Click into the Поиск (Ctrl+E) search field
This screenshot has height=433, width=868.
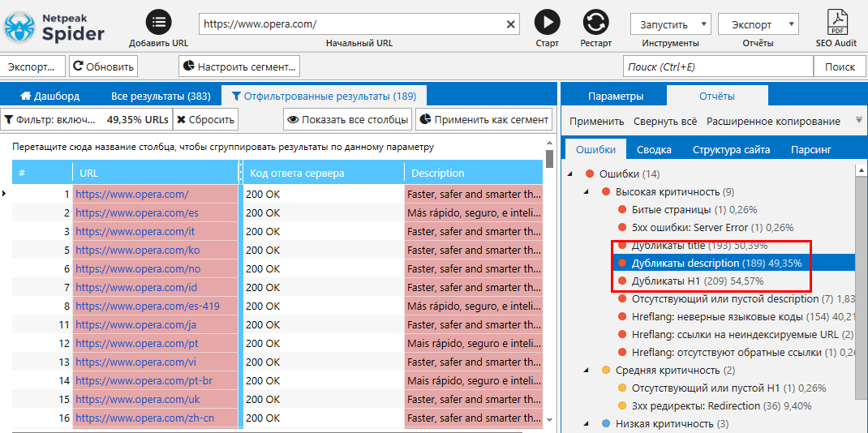click(718, 66)
